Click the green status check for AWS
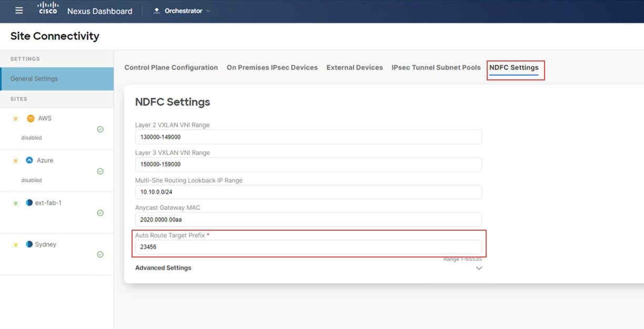This screenshot has width=644, height=329. tap(100, 129)
